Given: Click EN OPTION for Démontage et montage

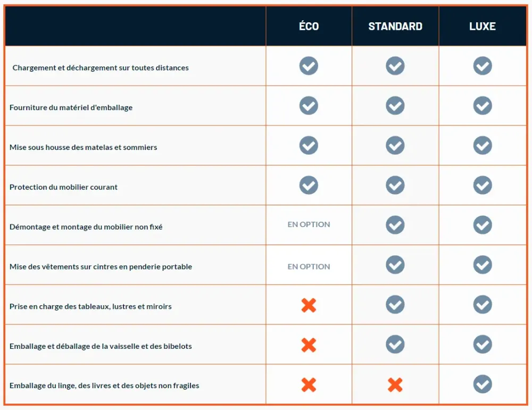Looking at the screenshot, I should [x=309, y=224].
